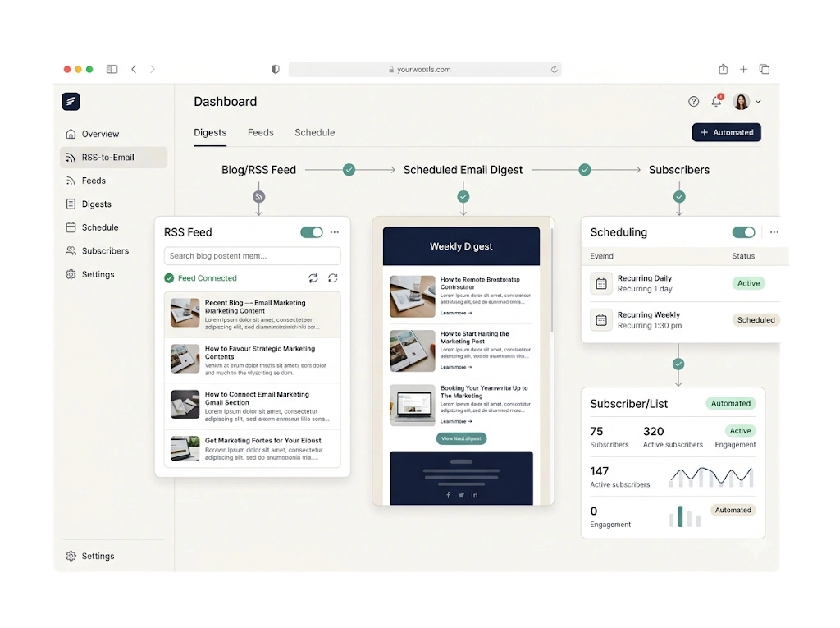Click calendar icon for Recurring Daily
The height and width of the screenshot is (628, 840).
click(601, 284)
